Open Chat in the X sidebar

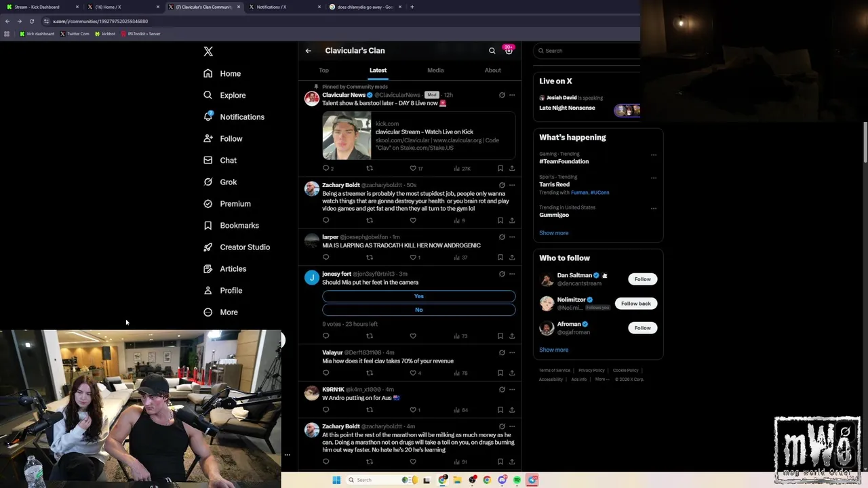(x=220, y=160)
